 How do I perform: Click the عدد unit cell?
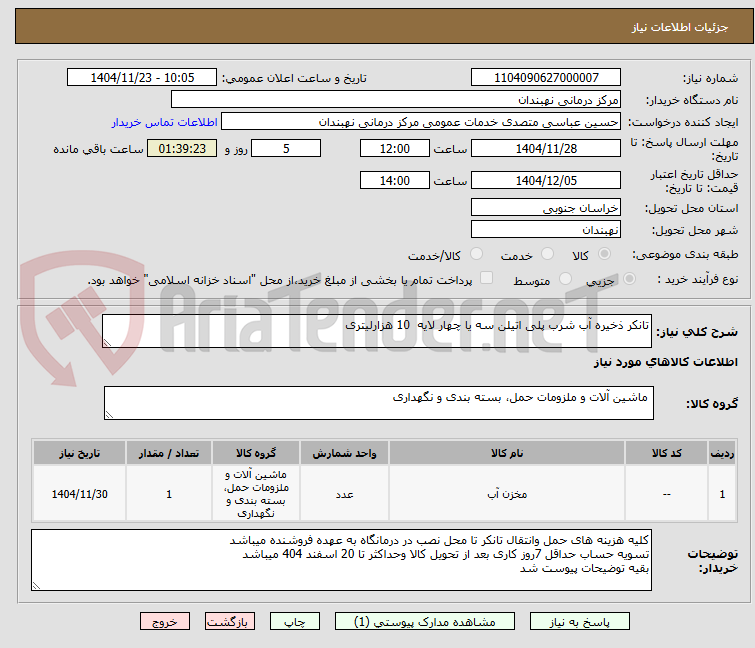pos(344,494)
